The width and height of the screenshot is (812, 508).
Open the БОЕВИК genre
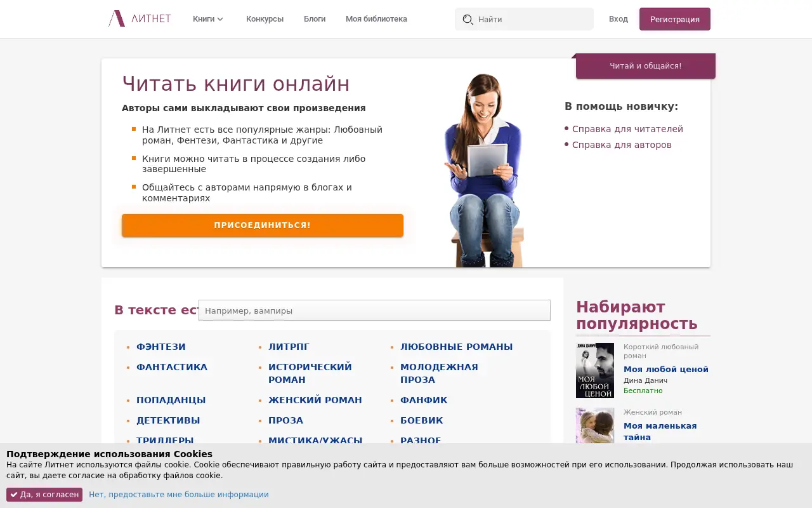pyautogui.click(x=421, y=420)
